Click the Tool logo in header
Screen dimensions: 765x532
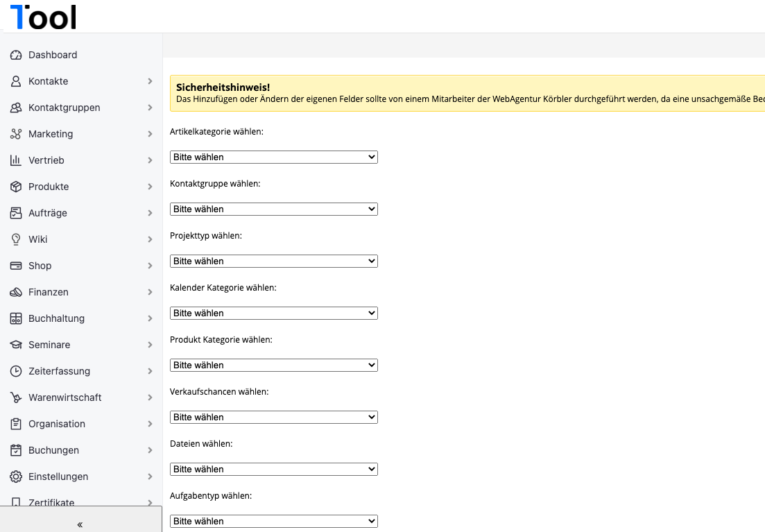tap(43, 17)
